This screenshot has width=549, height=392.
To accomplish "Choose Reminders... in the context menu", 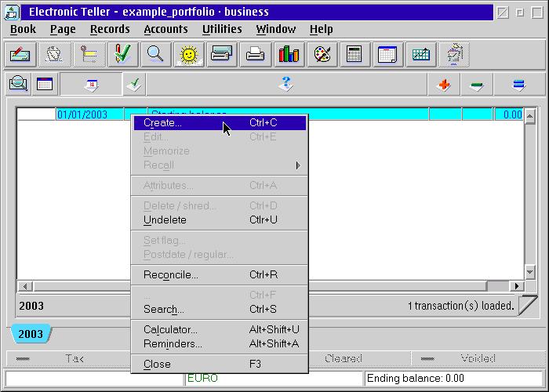I will click(220, 343).
